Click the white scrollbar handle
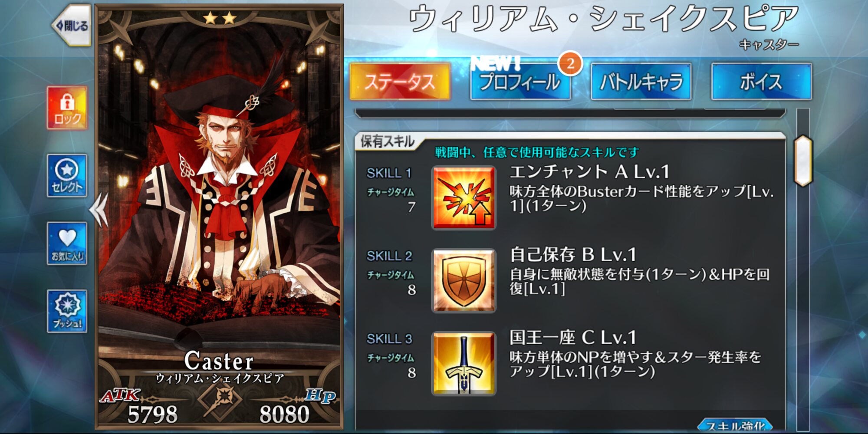 click(x=803, y=161)
